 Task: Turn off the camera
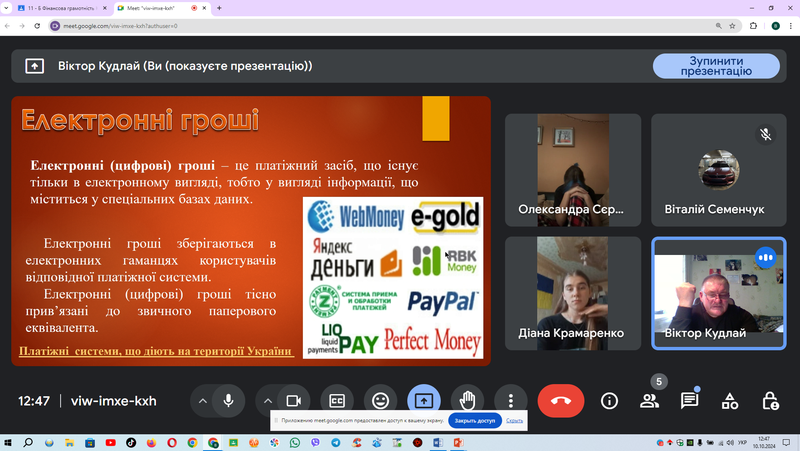point(293,401)
